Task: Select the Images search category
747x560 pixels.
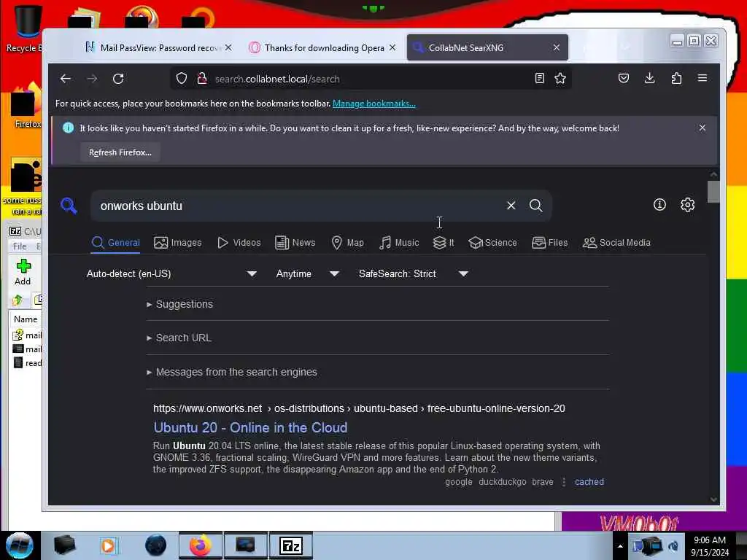Action: 178,242
